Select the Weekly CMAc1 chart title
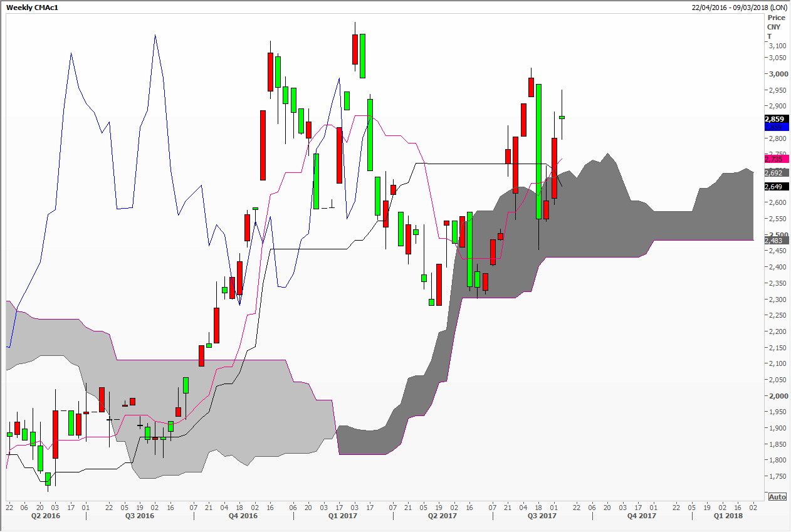Image resolution: width=791 pixels, height=532 pixels. click(x=33, y=8)
